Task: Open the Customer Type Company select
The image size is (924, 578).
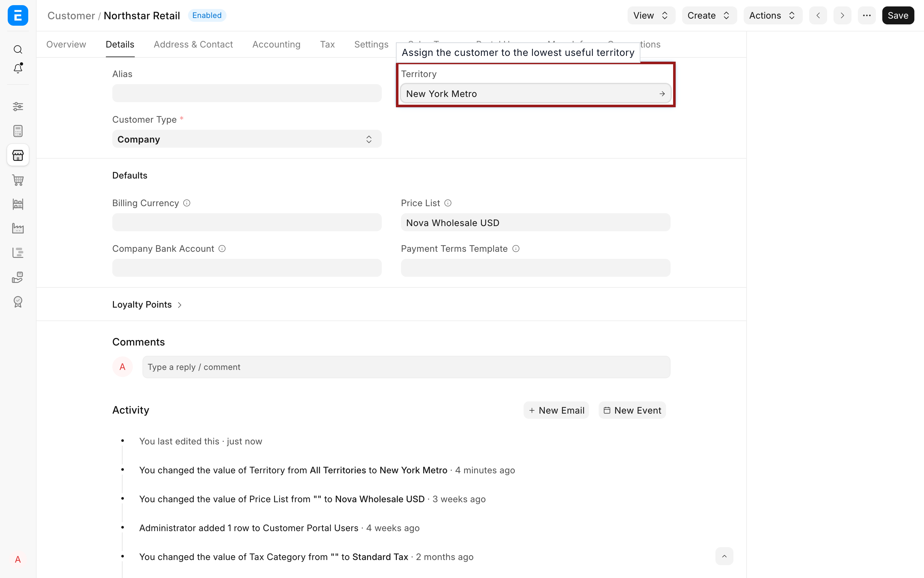Action: (x=247, y=139)
